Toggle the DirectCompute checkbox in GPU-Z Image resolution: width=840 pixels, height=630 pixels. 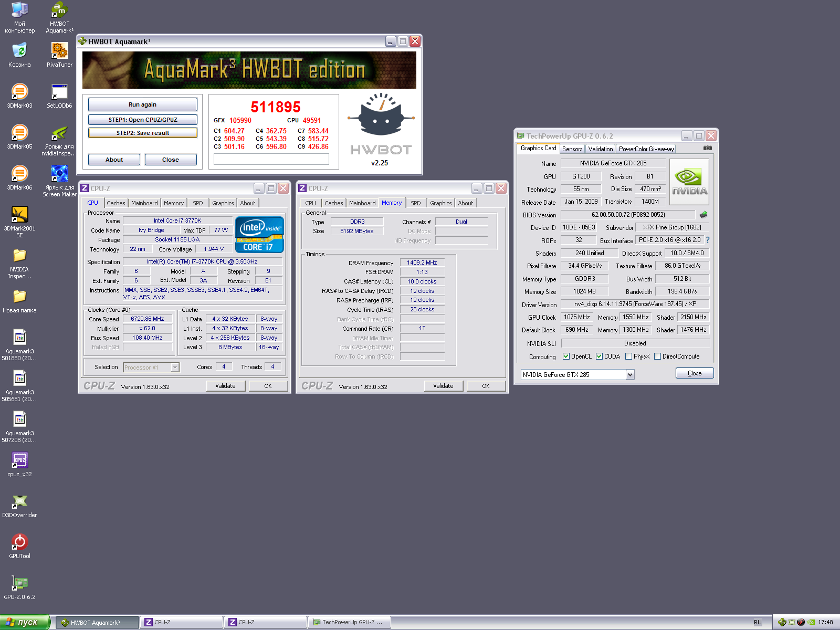coord(657,356)
